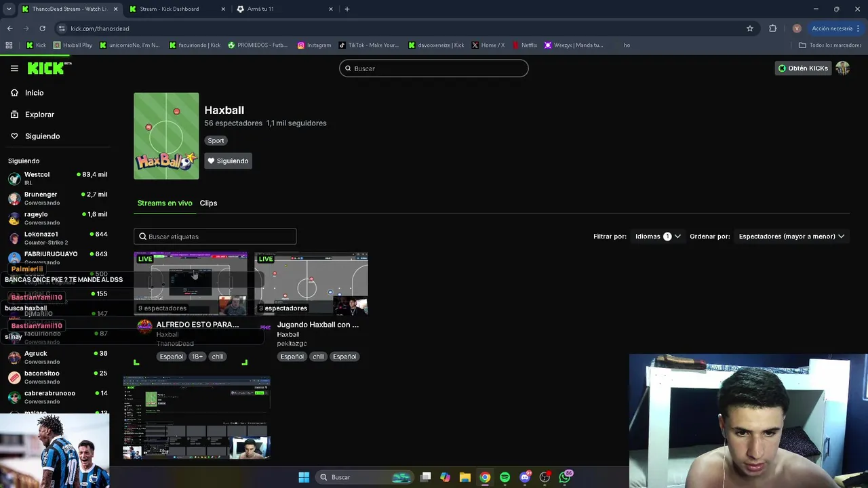The width and height of the screenshot is (868, 488).
Task: Open the Chrome extensions puzzle icon
Action: coord(772,28)
